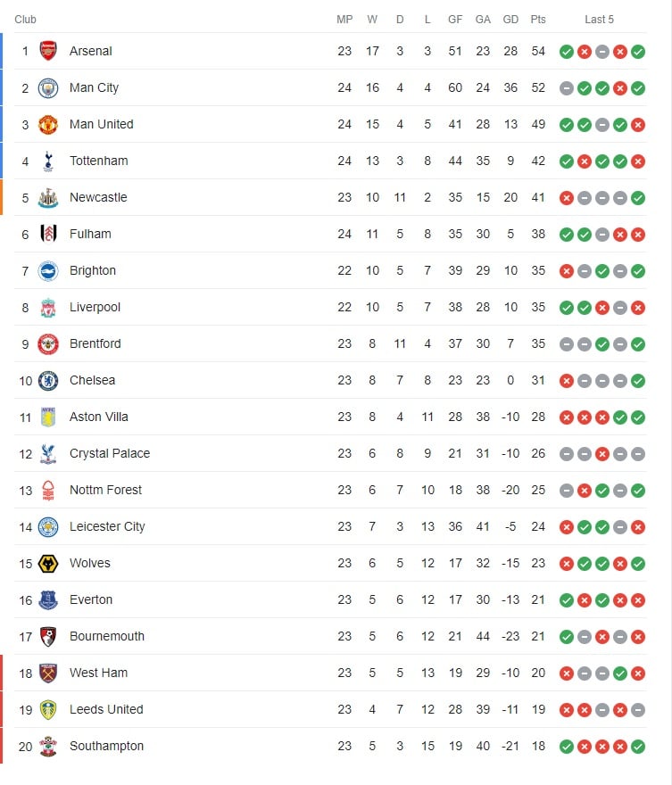Click the Southampton club crest
672x785 pixels.
48,747
